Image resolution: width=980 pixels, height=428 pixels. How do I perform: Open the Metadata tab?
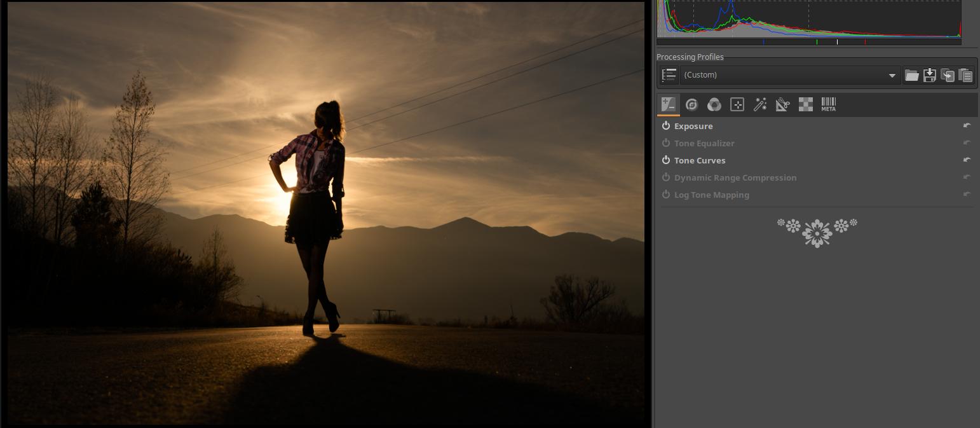[828, 104]
